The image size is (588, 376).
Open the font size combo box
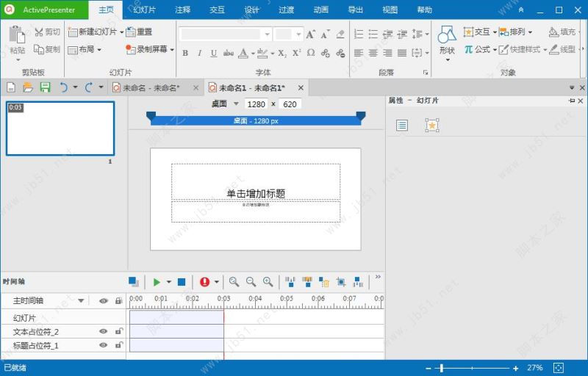click(288, 35)
